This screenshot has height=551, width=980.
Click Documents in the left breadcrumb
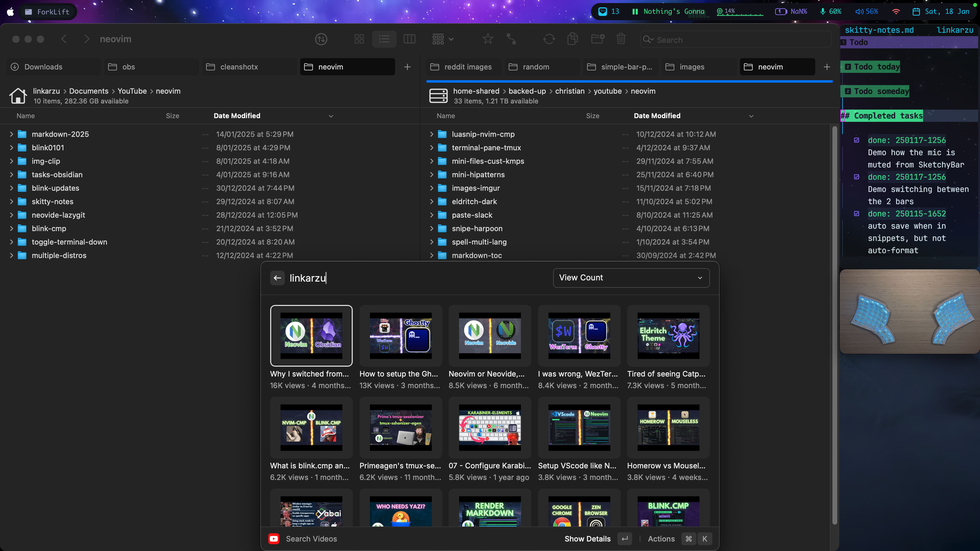pyautogui.click(x=89, y=91)
